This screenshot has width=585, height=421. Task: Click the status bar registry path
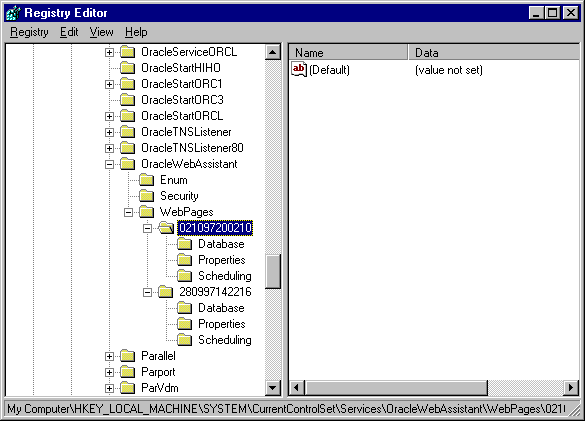pos(286,409)
